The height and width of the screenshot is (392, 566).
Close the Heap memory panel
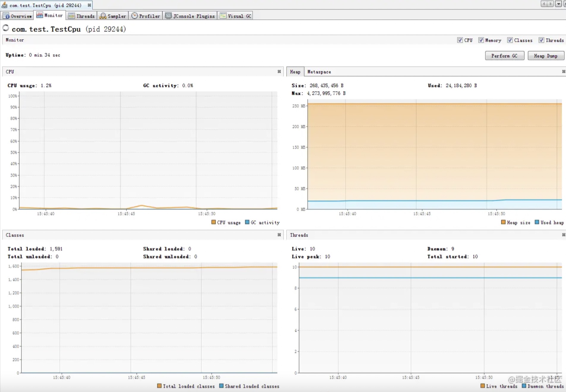coord(564,72)
